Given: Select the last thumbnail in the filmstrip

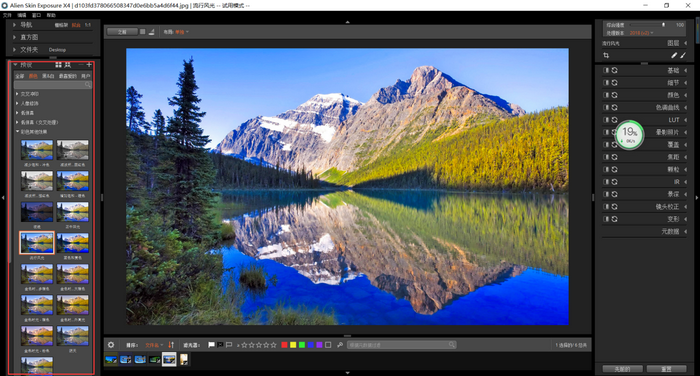Looking at the screenshot, I should pyautogui.click(x=184, y=359).
